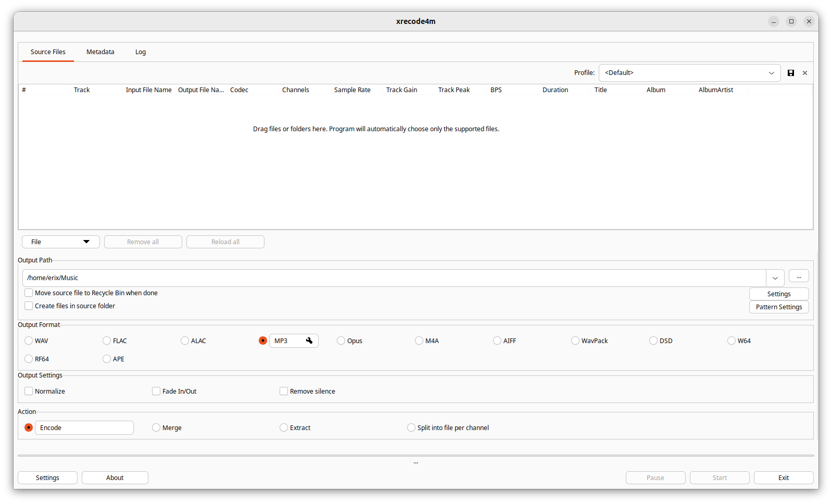The image size is (832, 504).
Task: Select FLAC output format
Action: point(107,341)
